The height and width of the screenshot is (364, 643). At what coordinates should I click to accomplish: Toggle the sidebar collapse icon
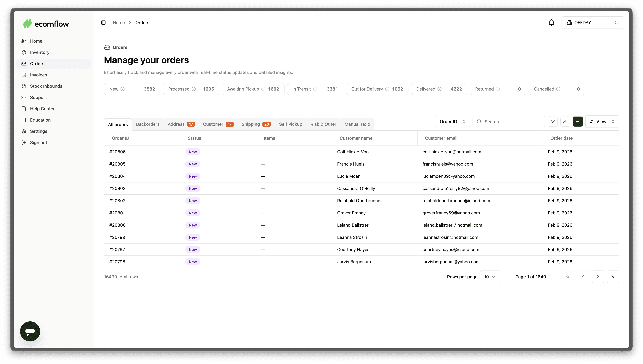coord(103,23)
